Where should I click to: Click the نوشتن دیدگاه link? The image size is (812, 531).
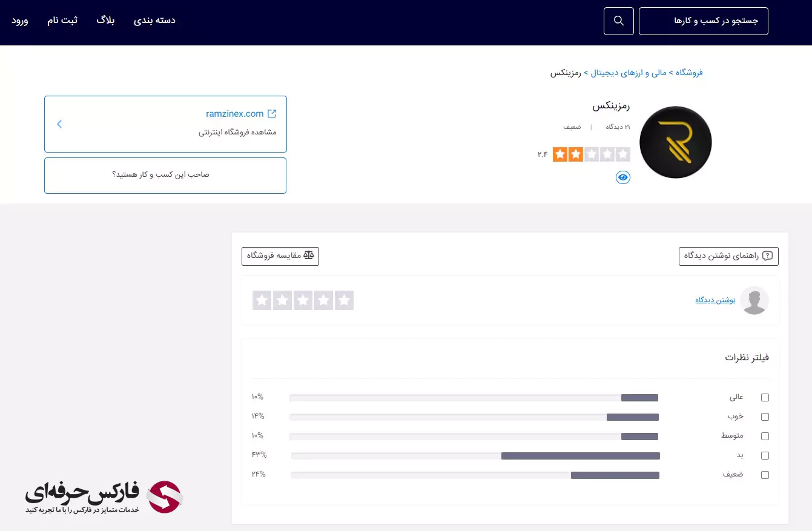(715, 300)
